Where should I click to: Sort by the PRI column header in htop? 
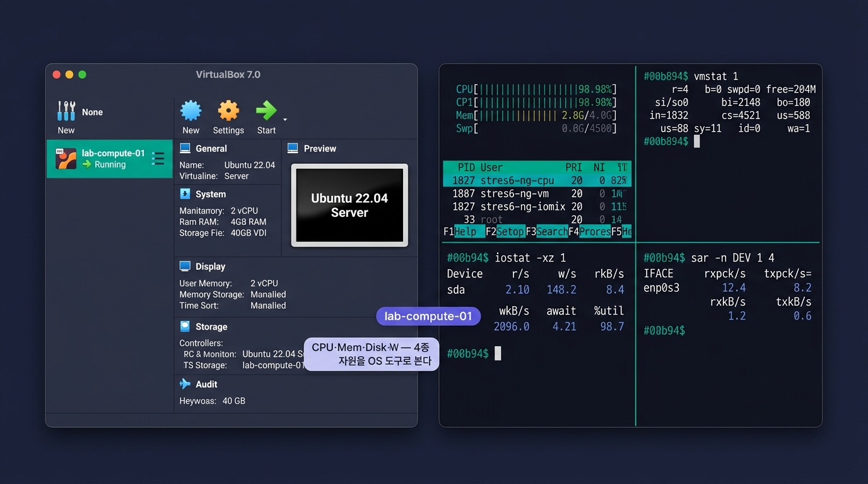pos(574,168)
